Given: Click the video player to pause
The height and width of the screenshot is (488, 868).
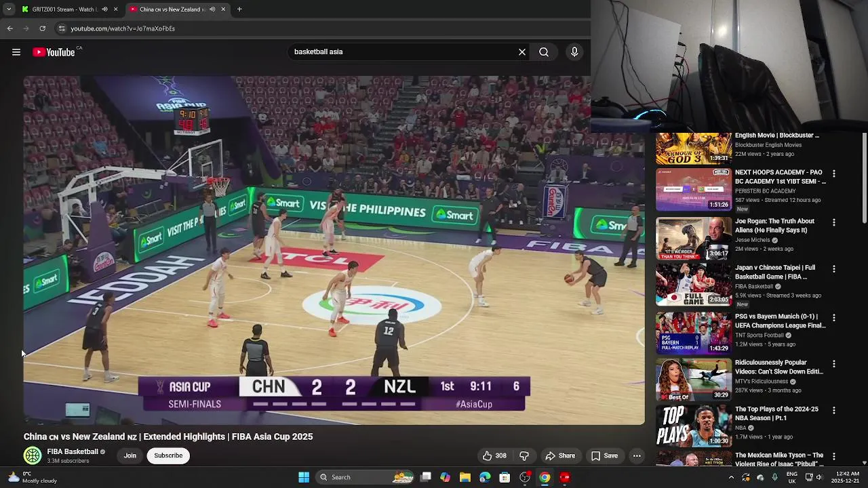Looking at the screenshot, I should pyautogui.click(x=334, y=251).
